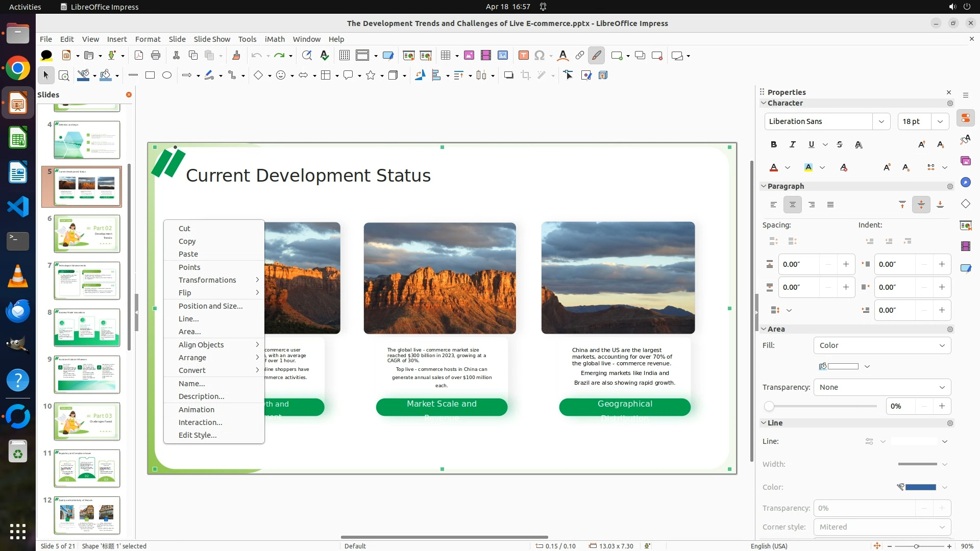The height and width of the screenshot is (551, 980).
Task: Choose Position and Size from context menu
Action: 210,306
